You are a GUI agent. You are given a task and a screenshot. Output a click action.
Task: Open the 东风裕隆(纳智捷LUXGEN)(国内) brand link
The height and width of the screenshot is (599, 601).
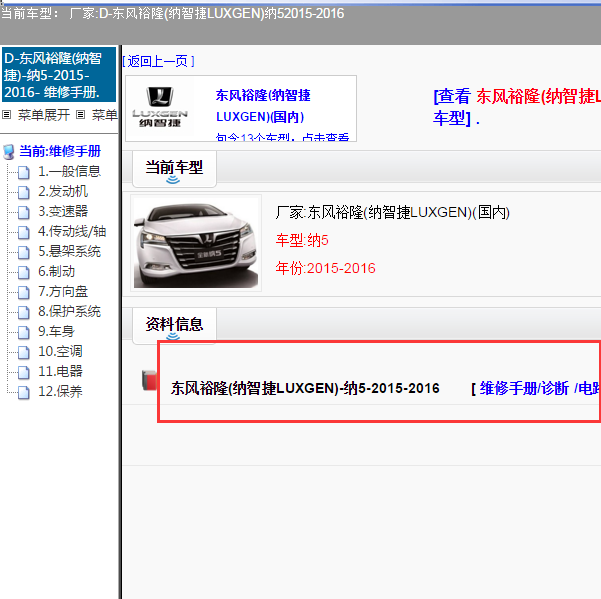point(263,106)
